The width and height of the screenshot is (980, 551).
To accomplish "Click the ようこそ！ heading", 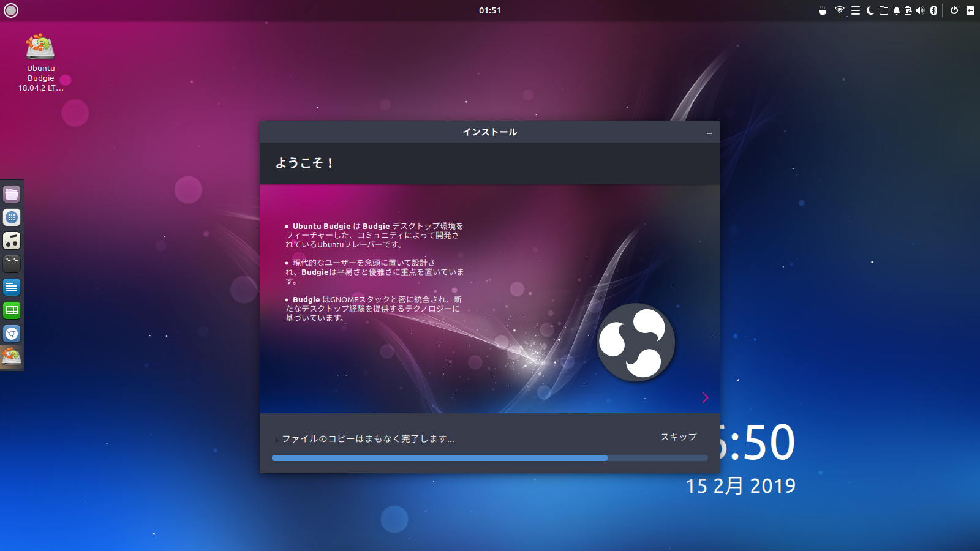I will tap(304, 163).
